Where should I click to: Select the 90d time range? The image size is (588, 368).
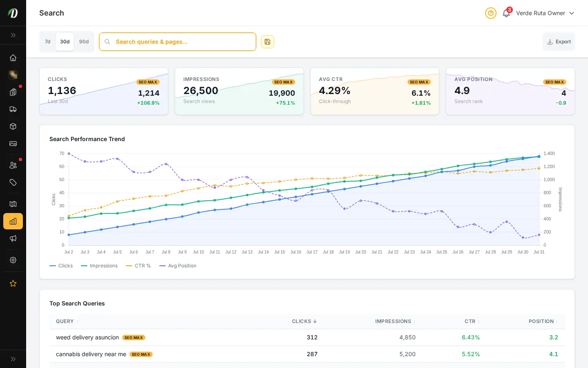pyautogui.click(x=84, y=42)
